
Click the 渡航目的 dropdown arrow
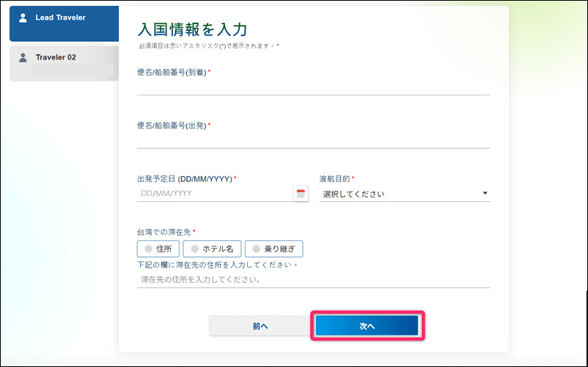(485, 193)
